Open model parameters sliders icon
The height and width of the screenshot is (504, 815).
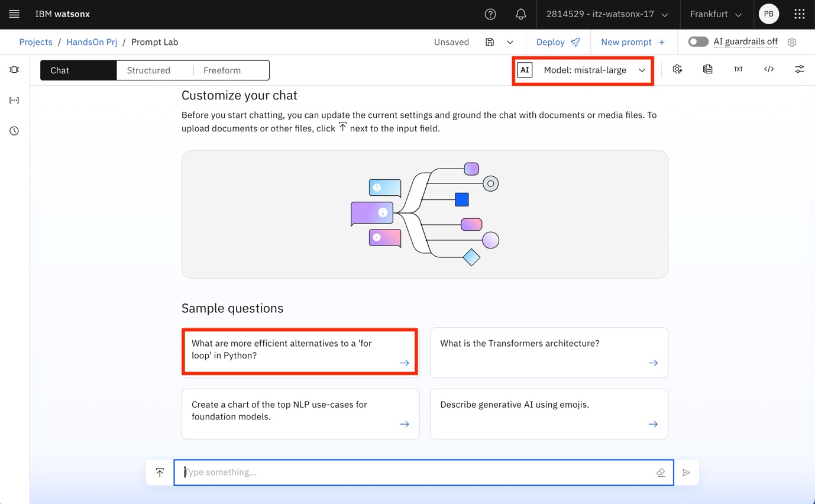click(799, 70)
